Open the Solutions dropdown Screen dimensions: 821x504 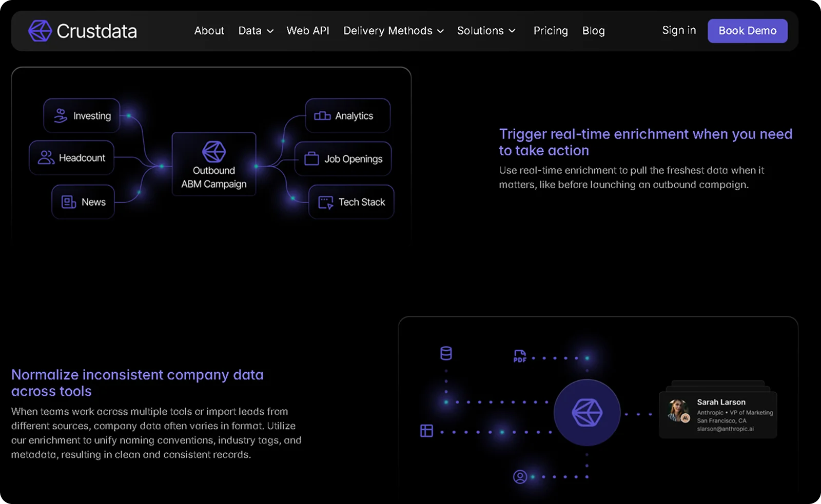(x=486, y=31)
